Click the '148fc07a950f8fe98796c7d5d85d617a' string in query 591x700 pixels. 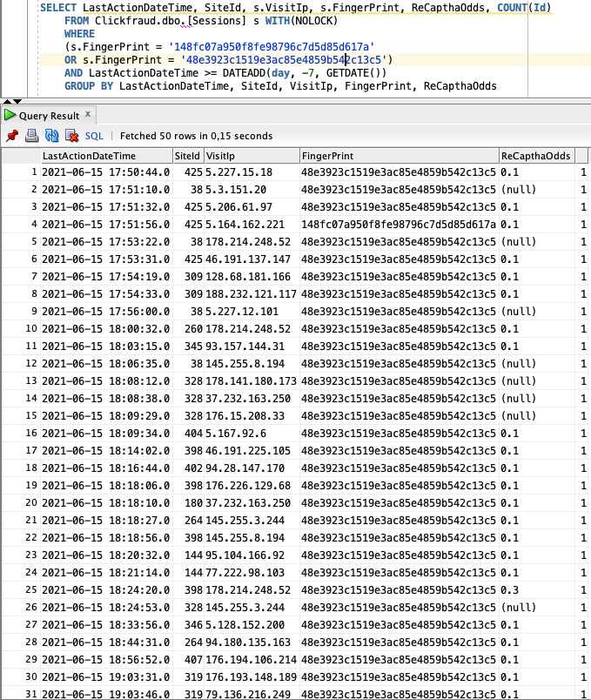271,47
